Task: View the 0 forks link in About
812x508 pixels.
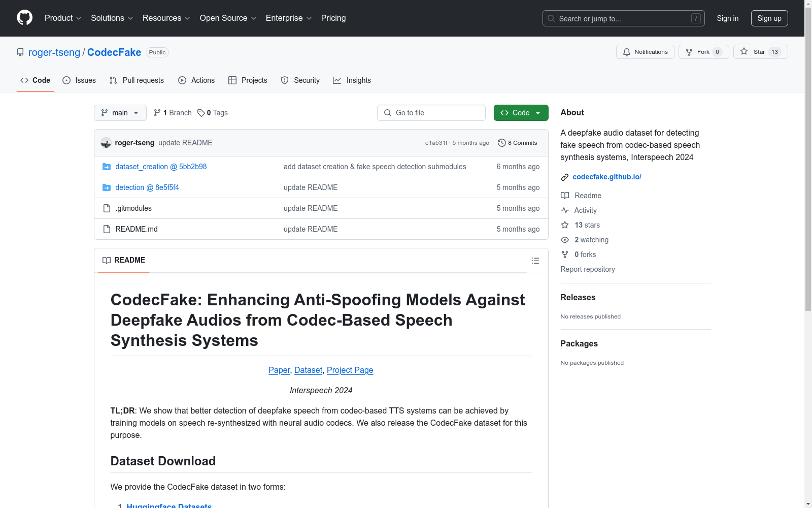Action: 579,255
